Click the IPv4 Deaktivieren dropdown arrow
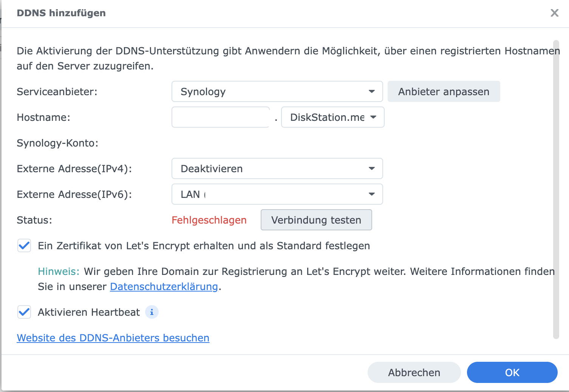Image resolution: width=569 pixels, height=392 pixels. tap(372, 169)
